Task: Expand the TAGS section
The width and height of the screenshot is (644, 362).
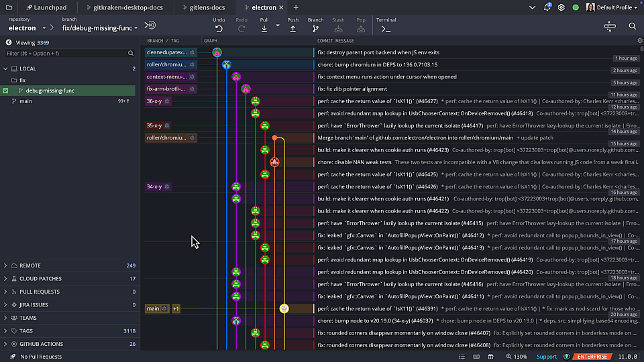Action: point(5,330)
